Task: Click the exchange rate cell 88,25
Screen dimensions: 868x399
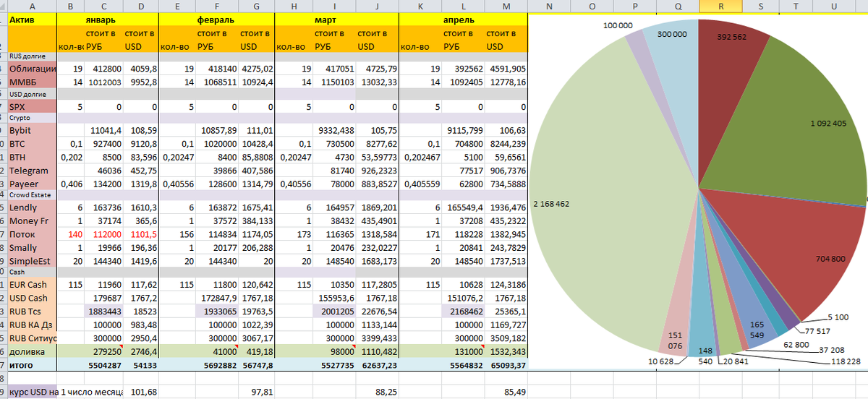Action: pyautogui.click(x=378, y=392)
